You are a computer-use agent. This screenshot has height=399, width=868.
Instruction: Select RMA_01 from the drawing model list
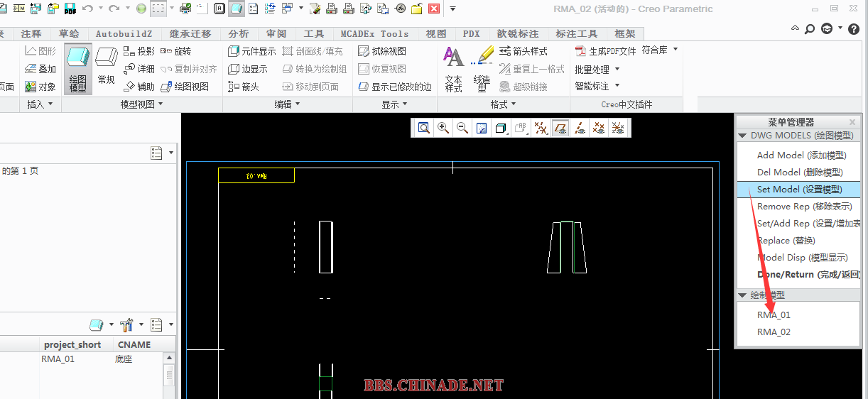pos(774,315)
